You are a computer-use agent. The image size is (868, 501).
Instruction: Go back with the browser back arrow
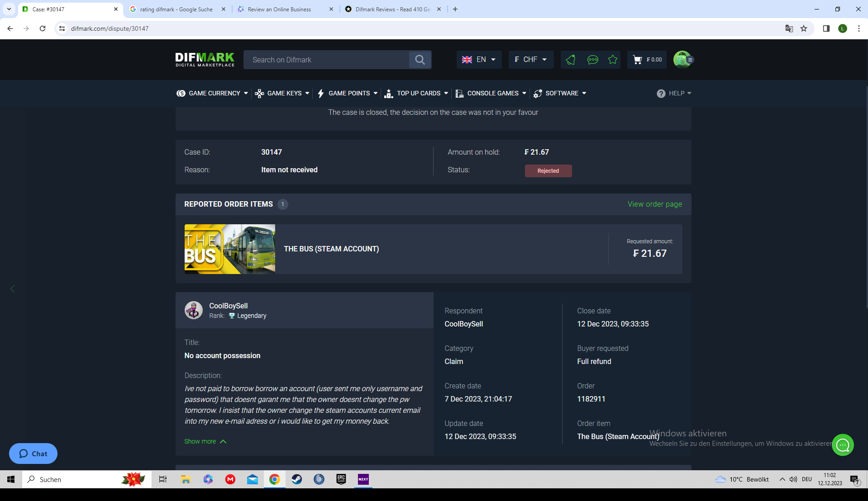click(10, 28)
